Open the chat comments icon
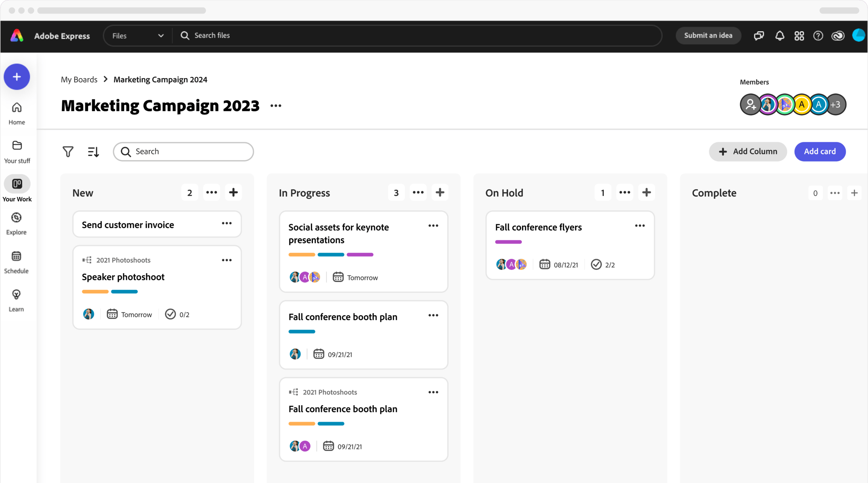 point(759,35)
